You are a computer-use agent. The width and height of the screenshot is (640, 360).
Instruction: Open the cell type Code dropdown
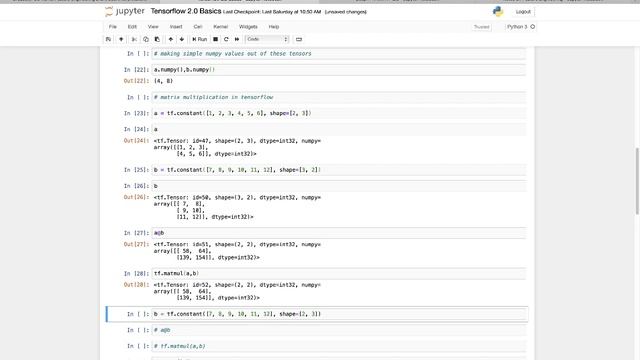267,39
